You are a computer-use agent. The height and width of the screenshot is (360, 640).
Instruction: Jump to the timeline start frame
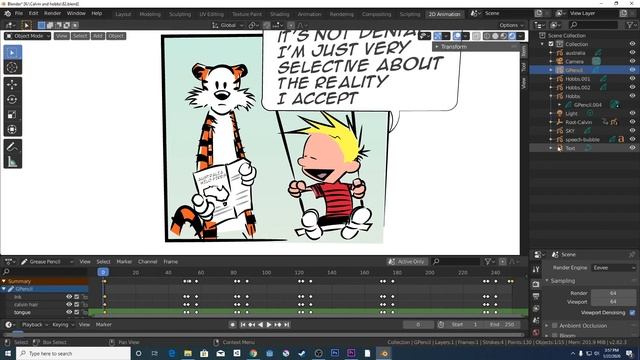[243, 324]
